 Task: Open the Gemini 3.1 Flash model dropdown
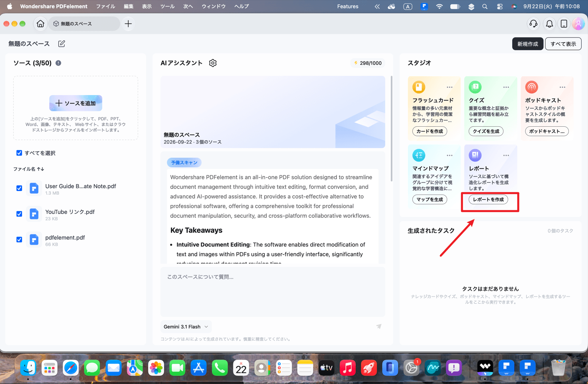[186, 326]
